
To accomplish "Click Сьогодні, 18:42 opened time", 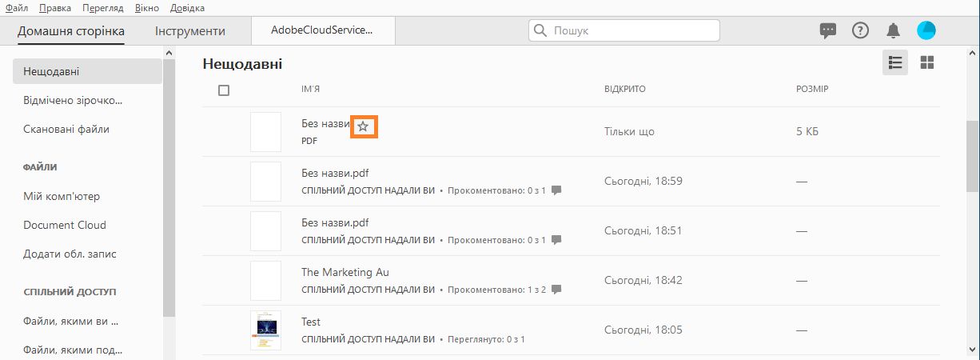I will [x=643, y=281].
